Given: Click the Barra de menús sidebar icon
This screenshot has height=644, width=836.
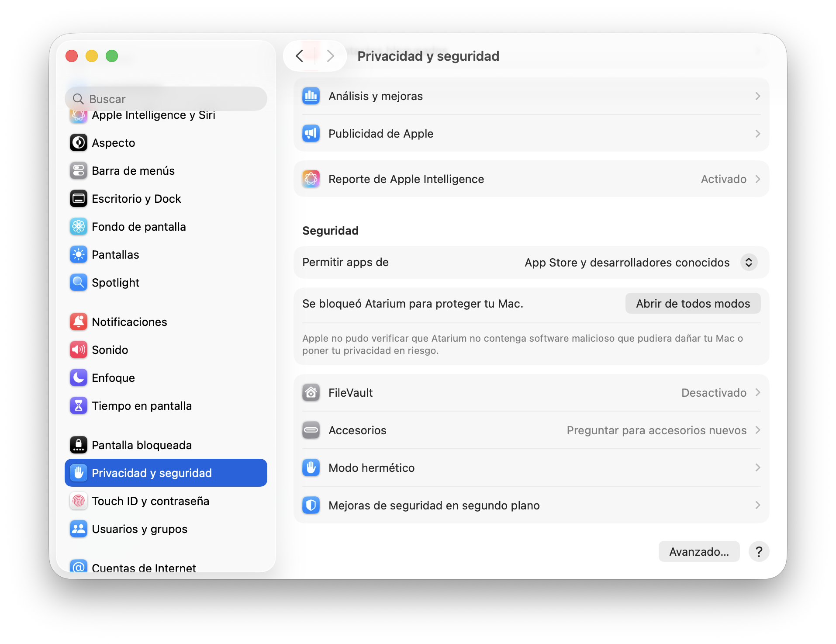Looking at the screenshot, I should 79,171.
